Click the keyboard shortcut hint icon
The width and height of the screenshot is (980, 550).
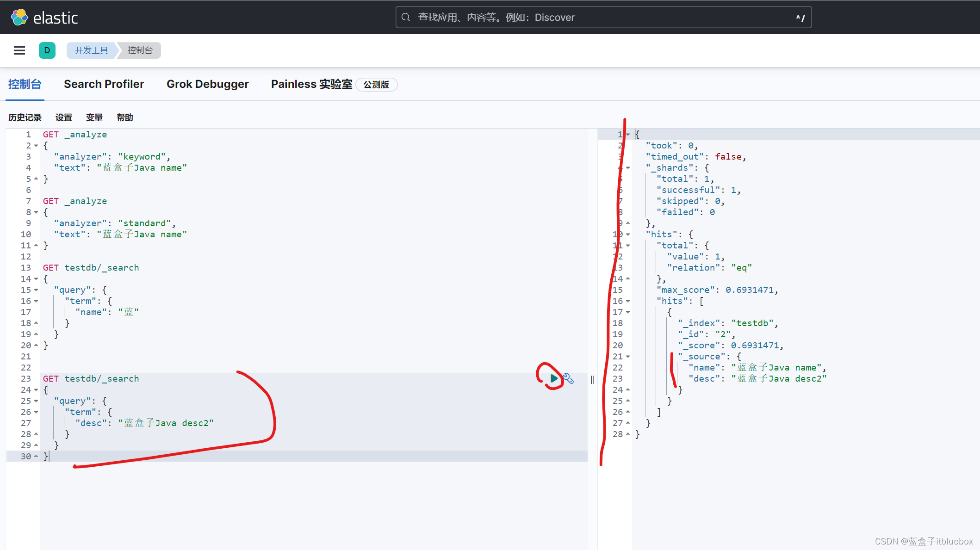point(800,18)
